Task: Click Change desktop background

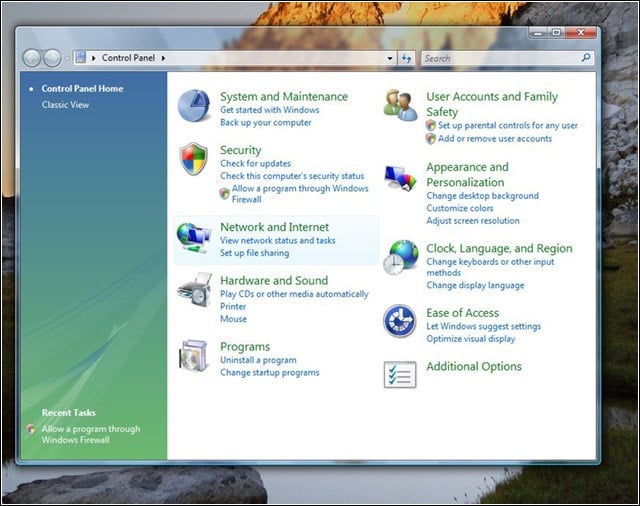Action: click(483, 196)
